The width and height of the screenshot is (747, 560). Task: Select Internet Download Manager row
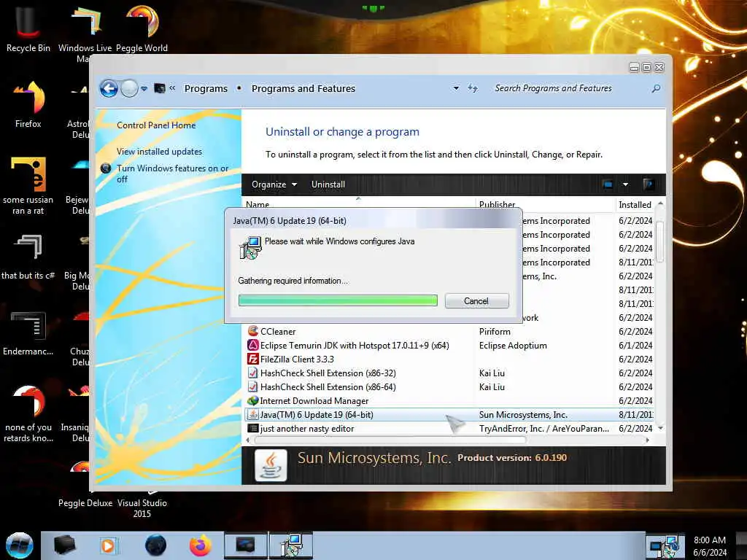tap(449, 401)
